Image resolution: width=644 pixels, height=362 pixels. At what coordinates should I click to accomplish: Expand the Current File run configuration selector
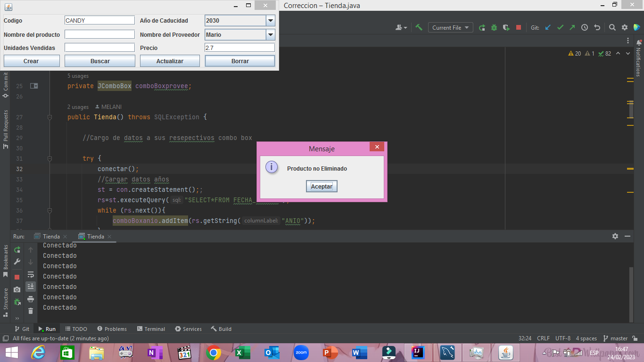point(450,27)
